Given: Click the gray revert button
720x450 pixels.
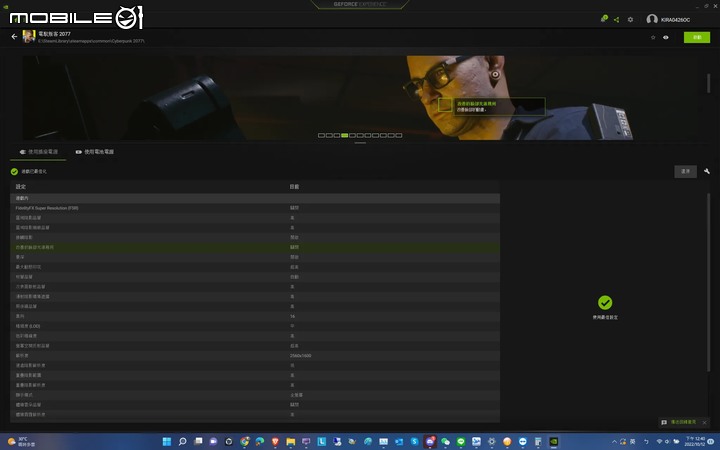Looking at the screenshot, I should tap(686, 171).
